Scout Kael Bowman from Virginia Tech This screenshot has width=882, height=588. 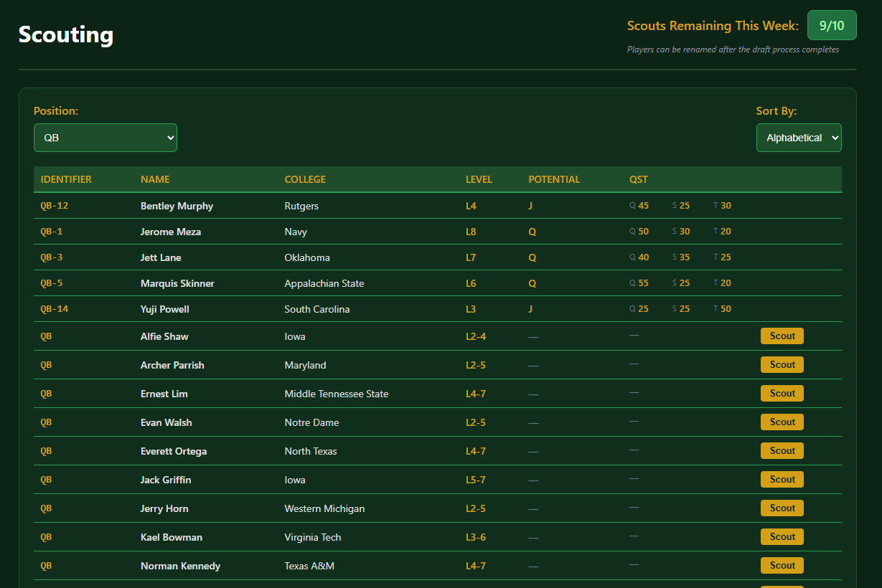coord(782,537)
